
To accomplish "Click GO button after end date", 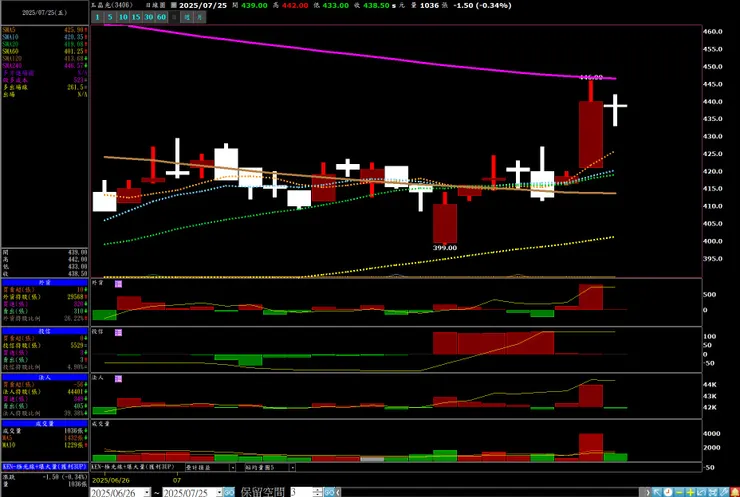I will 229,492.
